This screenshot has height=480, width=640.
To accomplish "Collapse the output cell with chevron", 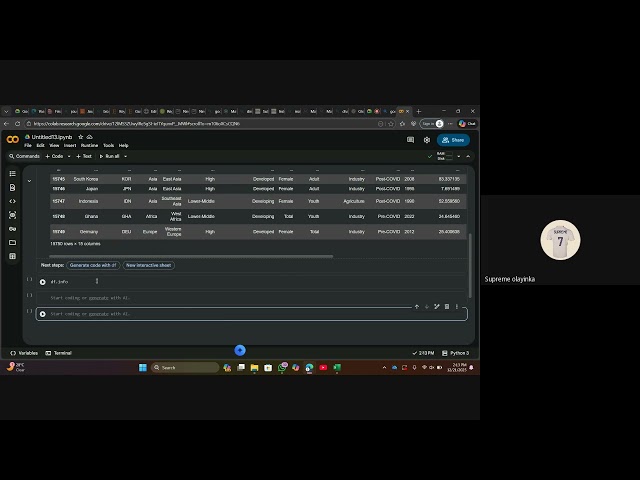I will pyautogui.click(x=29, y=181).
